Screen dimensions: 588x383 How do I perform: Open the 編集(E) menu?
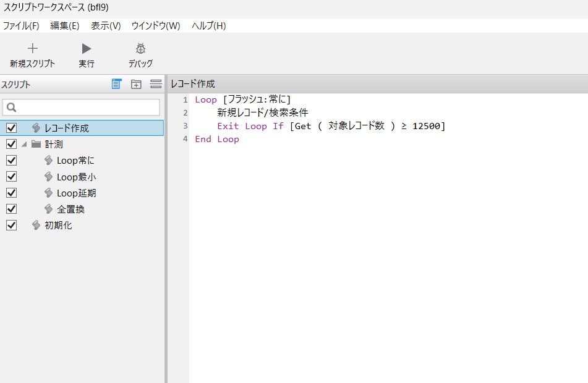click(x=65, y=25)
